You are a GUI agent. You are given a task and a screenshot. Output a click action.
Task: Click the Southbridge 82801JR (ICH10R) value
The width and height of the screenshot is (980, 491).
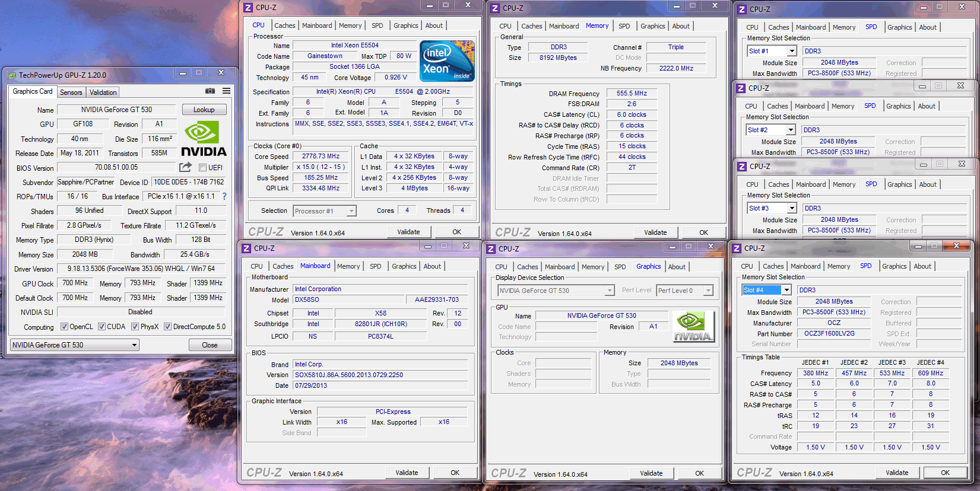click(380, 324)
